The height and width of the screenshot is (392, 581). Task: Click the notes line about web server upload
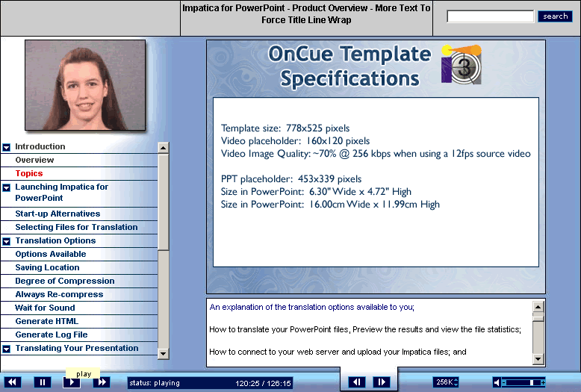coord(338,352)
